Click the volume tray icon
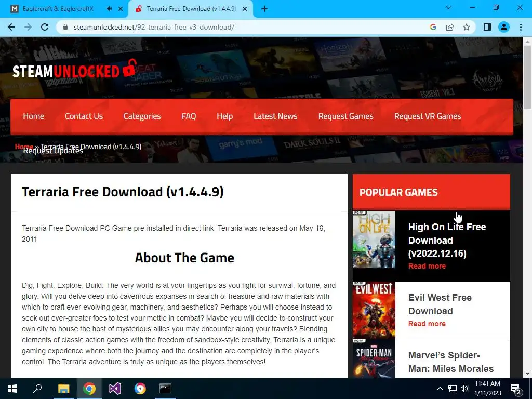The image size is (532, 399). [x=464, y=389]
